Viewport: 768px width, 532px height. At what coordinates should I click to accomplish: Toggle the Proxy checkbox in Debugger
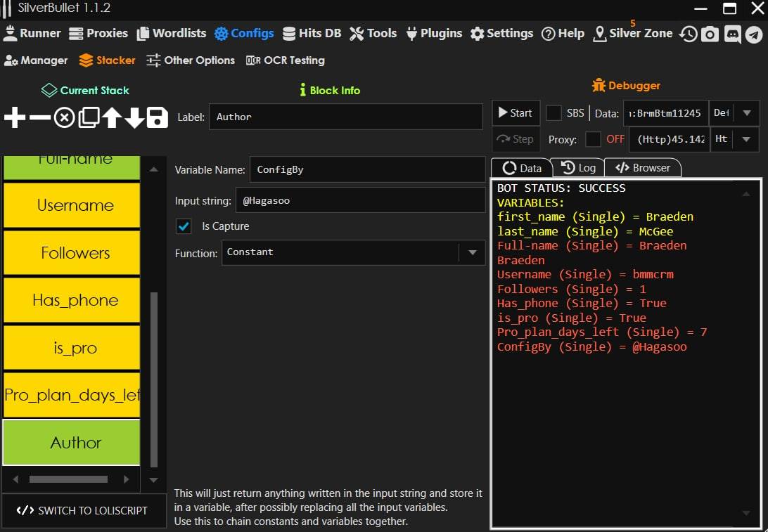click(593, 139)
